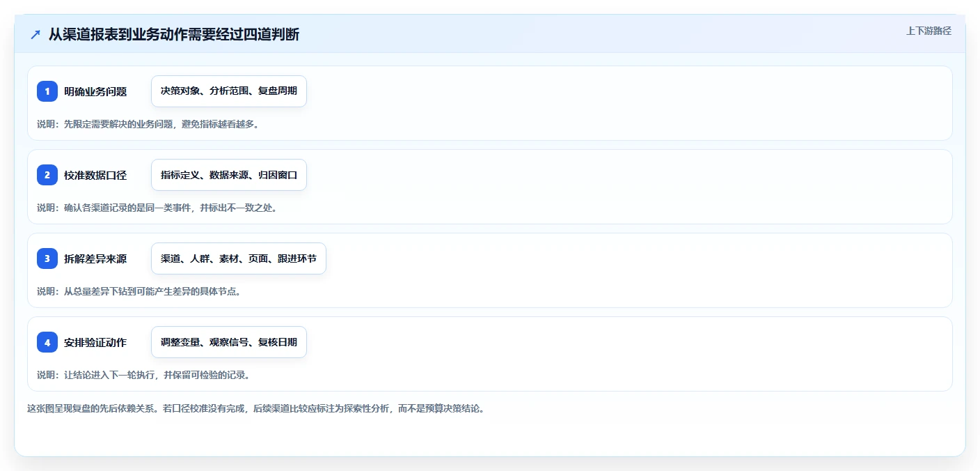
Task: Click the 调整变量、观察信号、复核日期 chip
Action: 229,342
